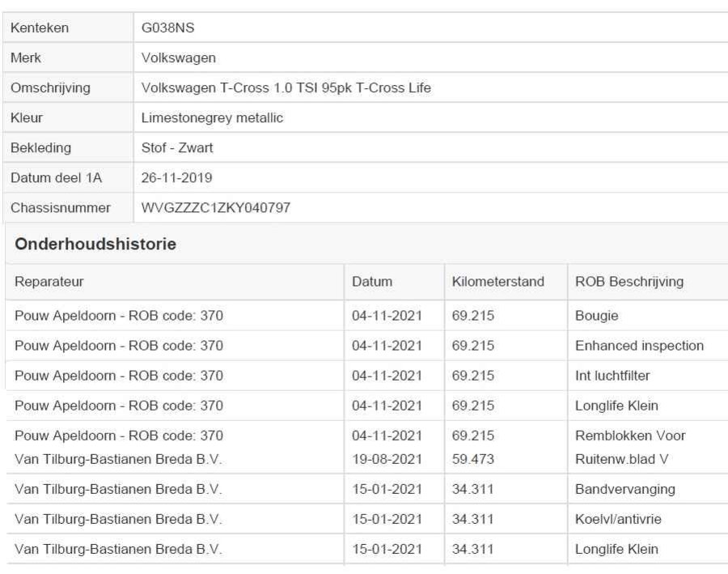Click the Onderhoudshistorie section heading

point(95,244)
